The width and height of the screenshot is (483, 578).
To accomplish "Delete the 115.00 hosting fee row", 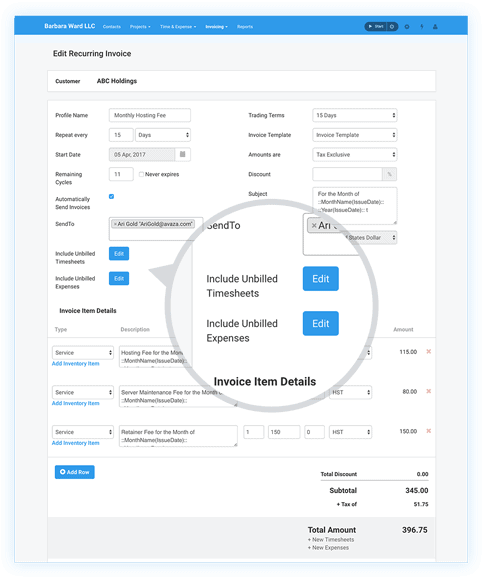I will pyautogui.click(x=428, y=352).
